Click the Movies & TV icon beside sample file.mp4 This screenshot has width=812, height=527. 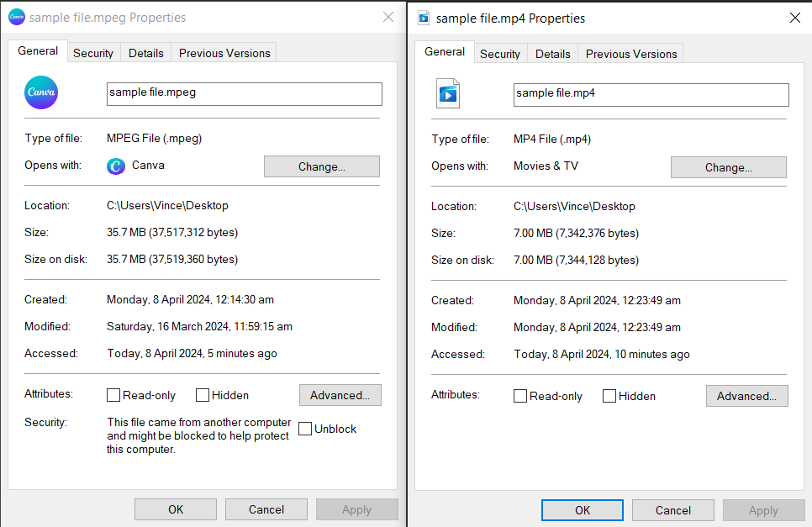pyautogui.click(x=447, y=94)
